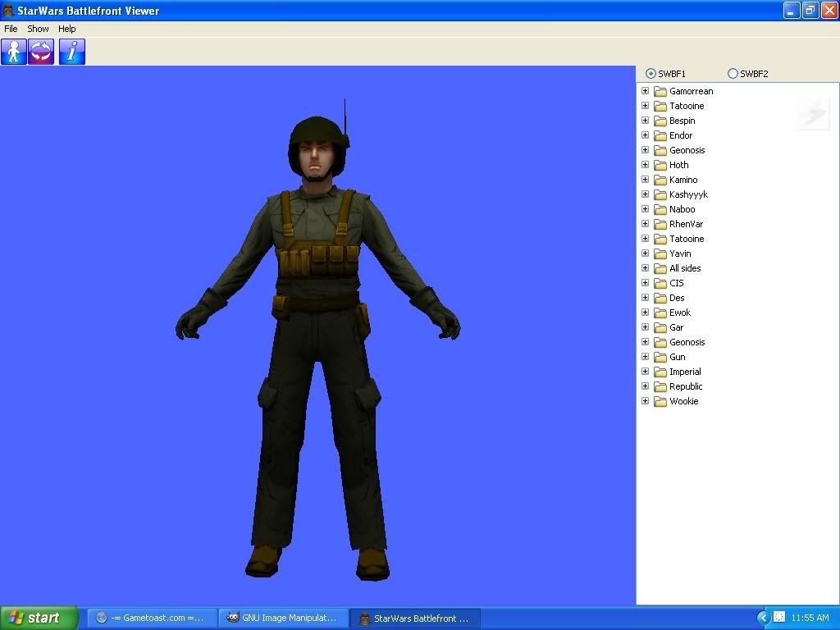Screen dimensions: 840x630
Task: Click the Gamorrean folder icon
Action: pyautogui.click(x=660, y=91)
